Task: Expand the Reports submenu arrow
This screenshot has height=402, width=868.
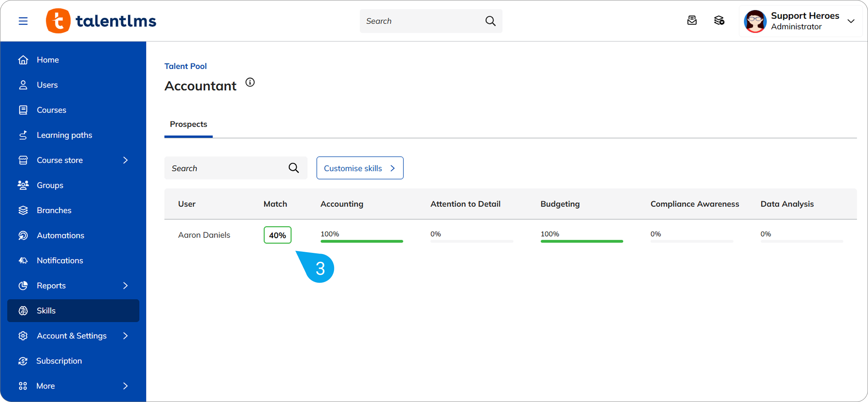Action: pos(126,285)
